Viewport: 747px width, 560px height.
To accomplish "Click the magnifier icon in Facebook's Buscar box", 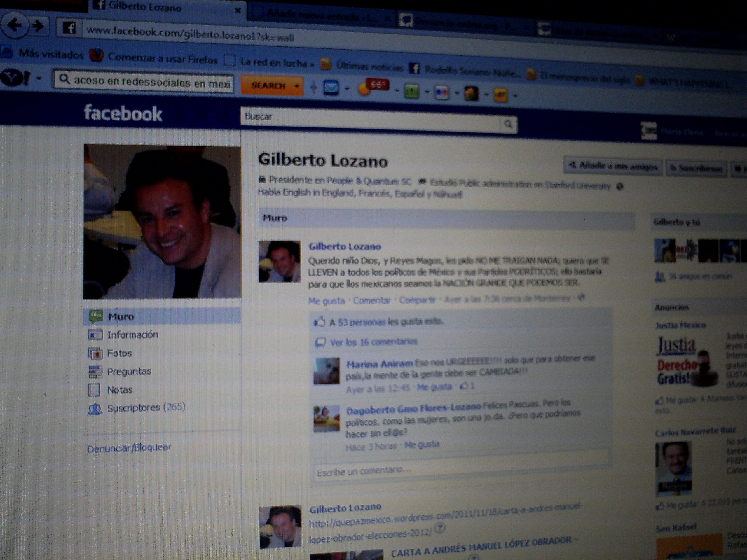I will (507, 124).
